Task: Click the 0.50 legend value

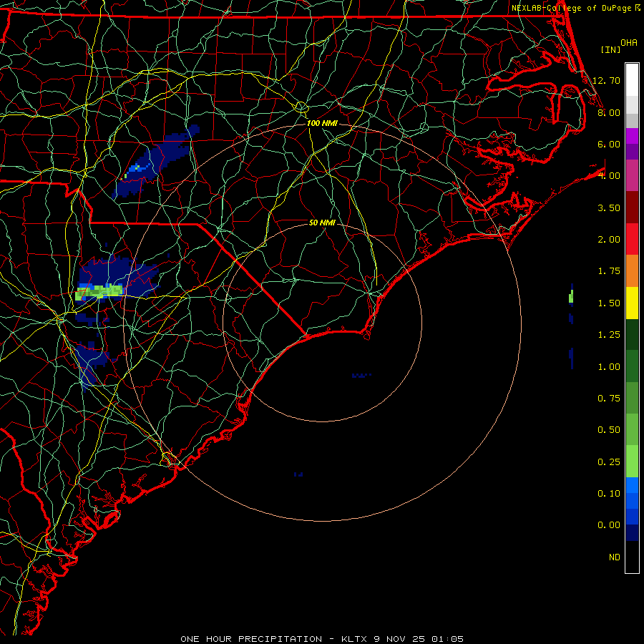Action: tap(609, 430)
